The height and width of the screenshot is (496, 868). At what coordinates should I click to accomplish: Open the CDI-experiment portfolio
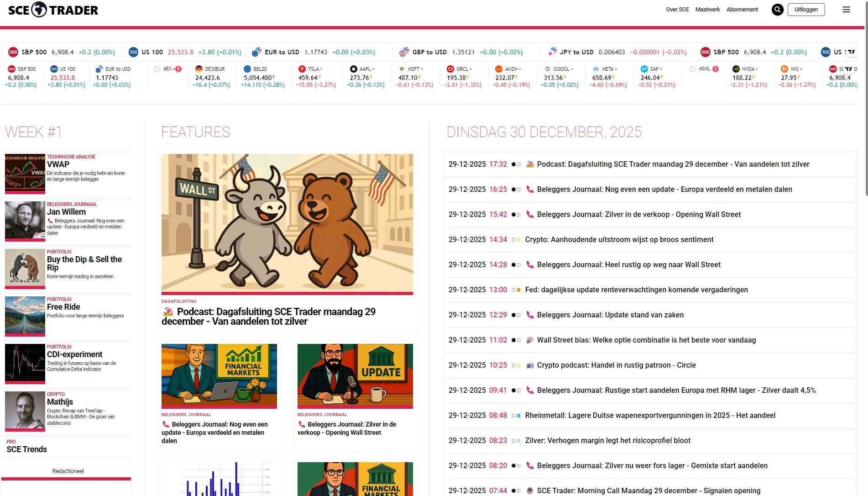click(74, 354)
